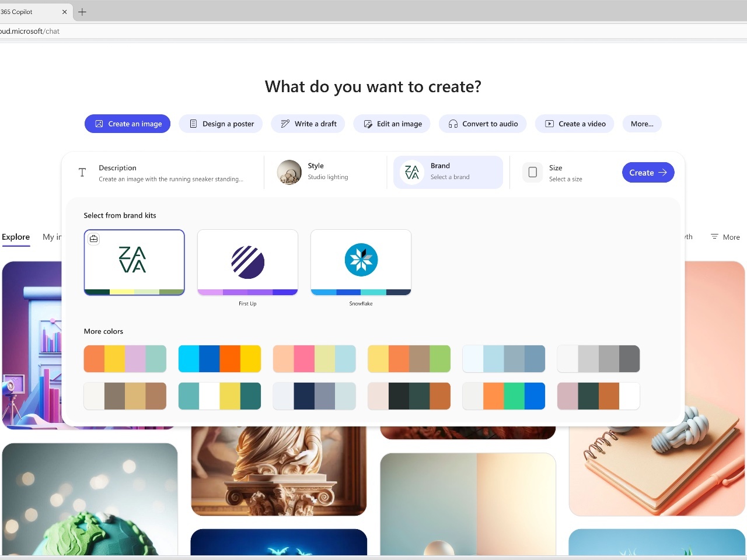This screenshot has width=747, height=560.
Task: Pick the navy and slate blue palette
Action: [x=314, y=396]
